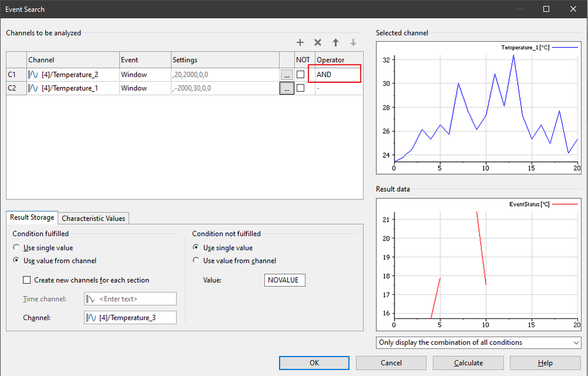
Task: Click channel icon beside [4]/Temperature_3
Action: tap(91, 318)
